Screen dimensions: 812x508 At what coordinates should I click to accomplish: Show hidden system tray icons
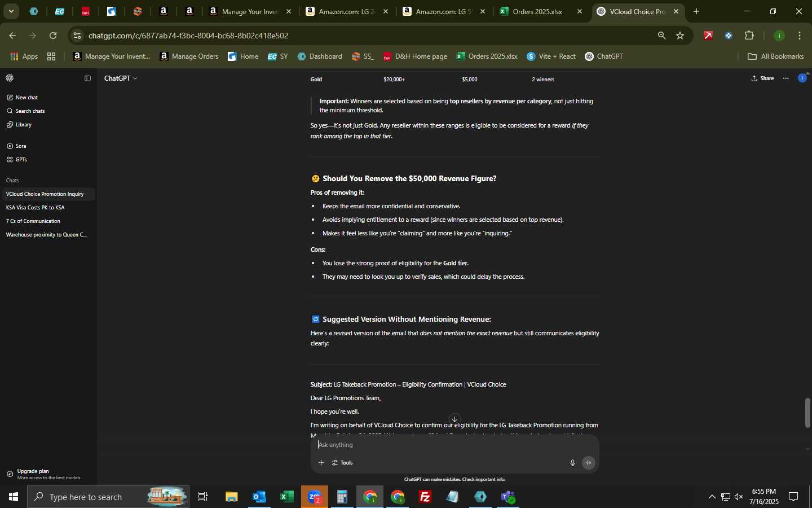point(712,497)
